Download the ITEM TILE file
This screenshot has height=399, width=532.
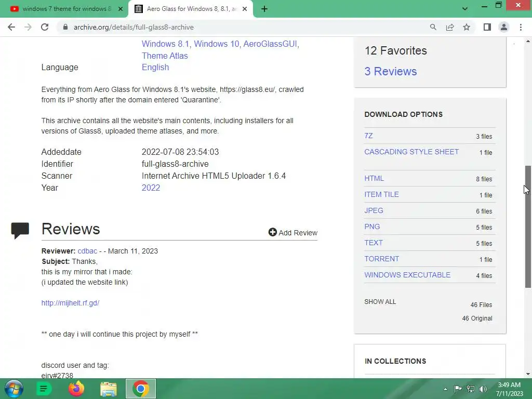[x=381, y=194]
